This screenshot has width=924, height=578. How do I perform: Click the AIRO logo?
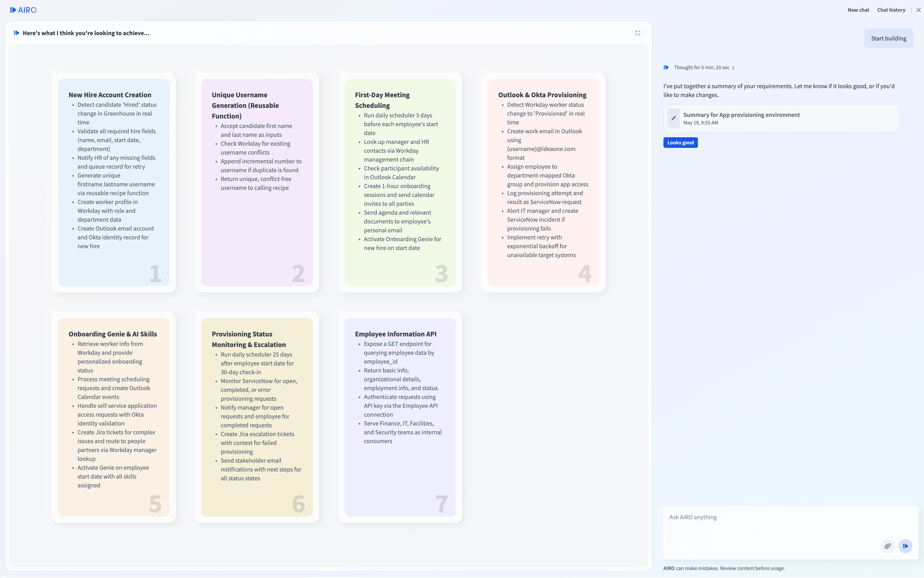point(23,10)
